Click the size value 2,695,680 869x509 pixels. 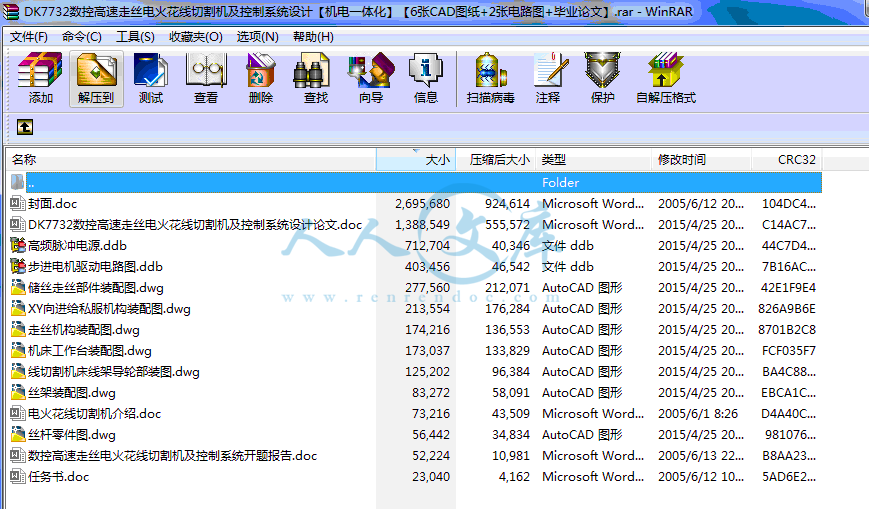422,203
